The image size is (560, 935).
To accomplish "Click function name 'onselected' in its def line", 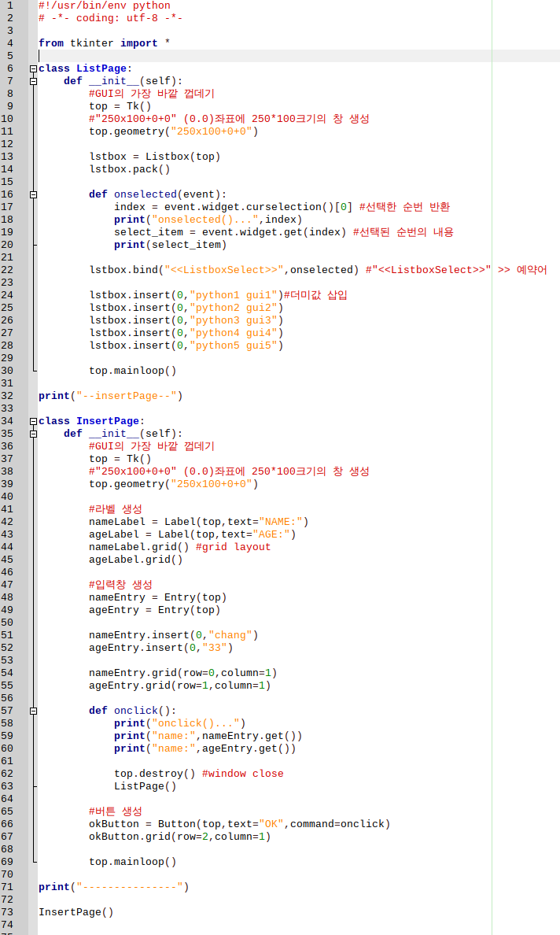I will coord(146,194).
